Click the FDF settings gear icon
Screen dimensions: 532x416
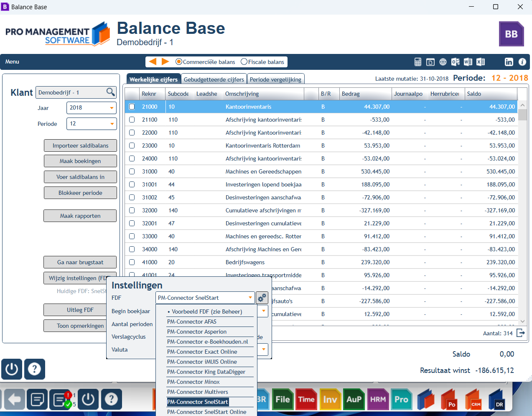262,298
